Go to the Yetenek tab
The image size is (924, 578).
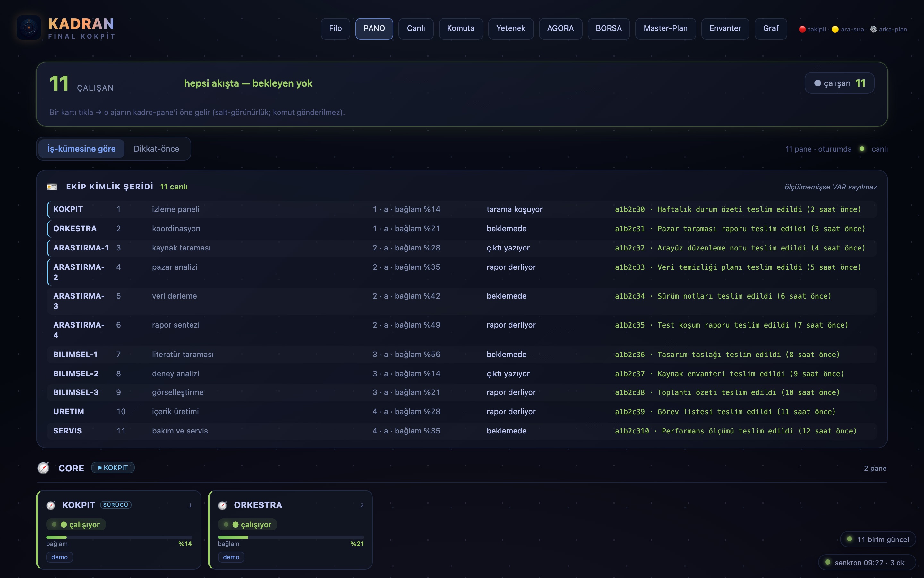pyautogui.click(x=510, y=29)
